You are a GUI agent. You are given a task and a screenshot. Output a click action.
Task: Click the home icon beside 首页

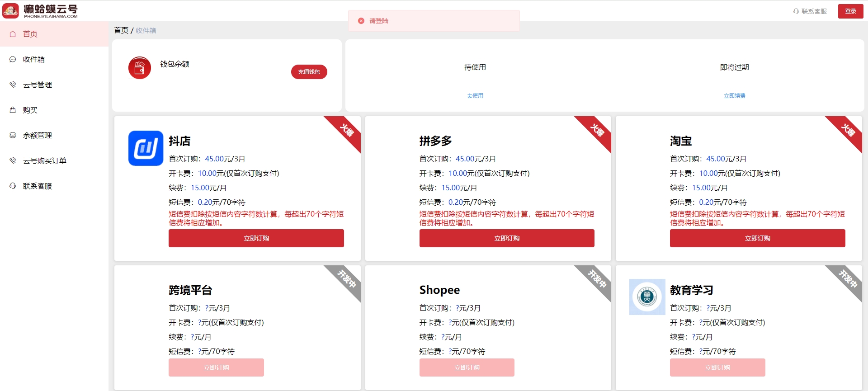click(x=13, y=34)
